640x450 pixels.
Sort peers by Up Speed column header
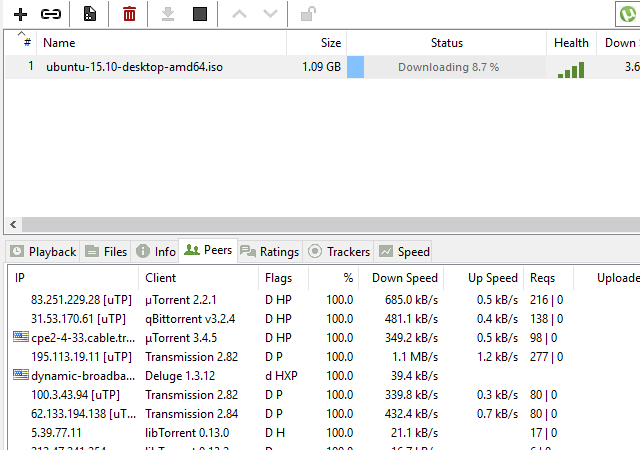[x=484, y=278]
